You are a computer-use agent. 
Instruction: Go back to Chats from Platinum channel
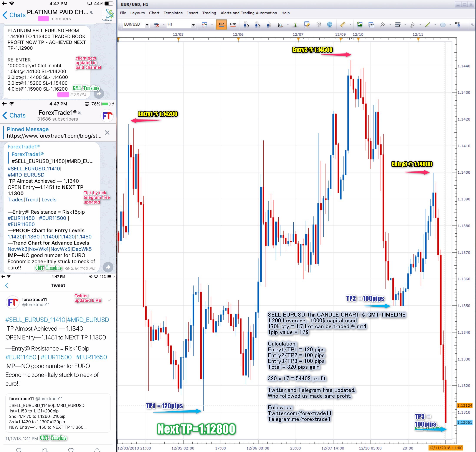[x=14, y=15]
